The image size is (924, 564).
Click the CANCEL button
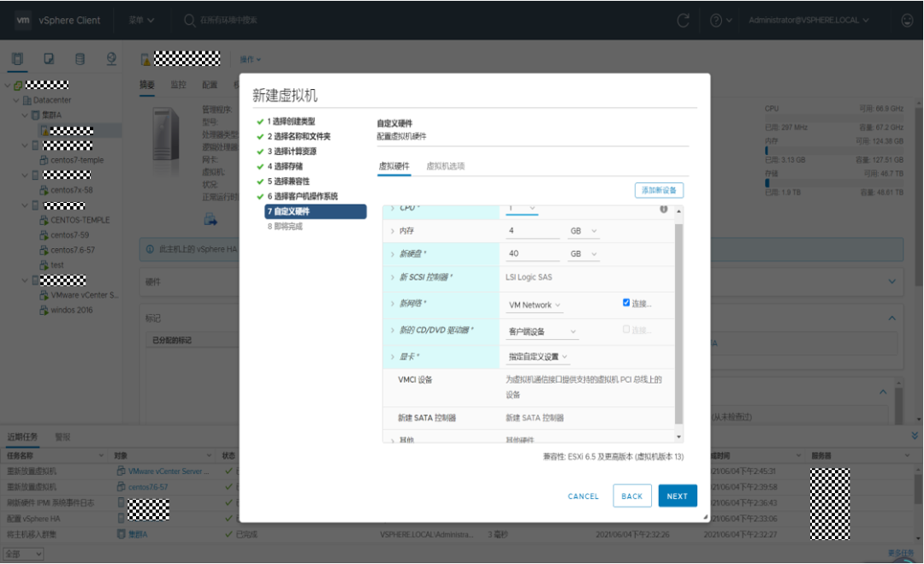pos(583,496)
